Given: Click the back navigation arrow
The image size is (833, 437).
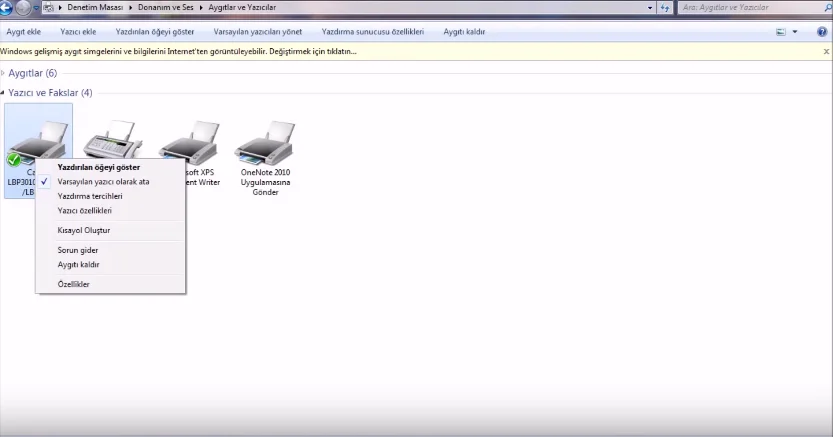Looking at the screenshot, I should tap(6, 7).
